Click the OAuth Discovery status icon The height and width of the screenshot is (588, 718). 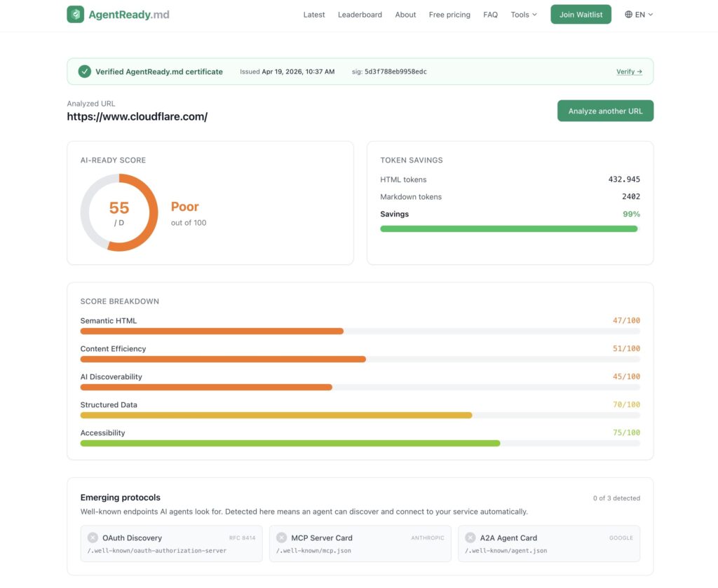tap(93, 538)
